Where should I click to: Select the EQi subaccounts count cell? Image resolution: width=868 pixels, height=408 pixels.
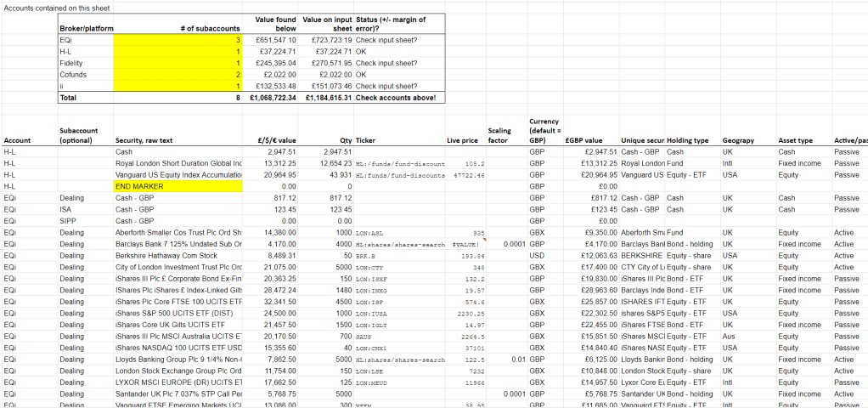click(178, 40)
